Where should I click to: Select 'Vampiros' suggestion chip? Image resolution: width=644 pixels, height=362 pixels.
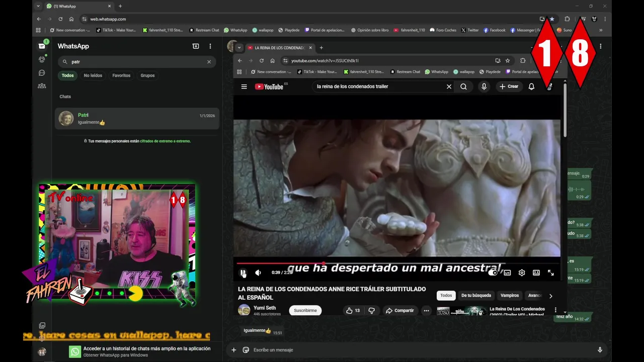(510, 296)
